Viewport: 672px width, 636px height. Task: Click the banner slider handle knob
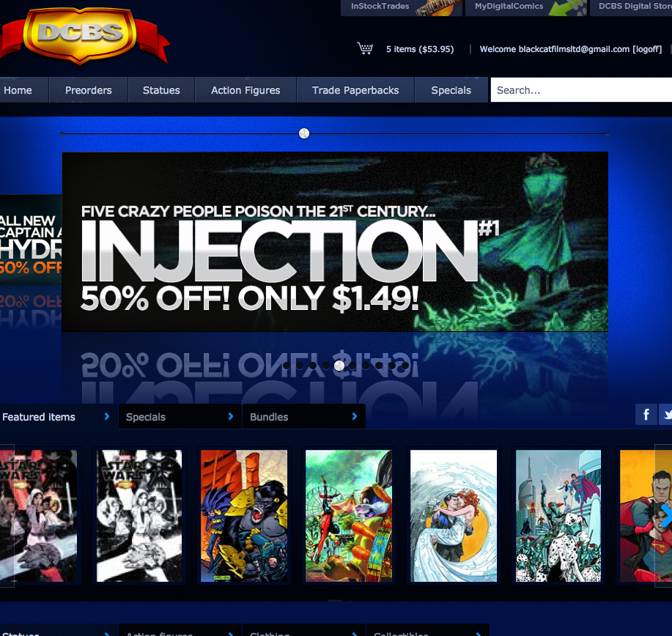304,133
